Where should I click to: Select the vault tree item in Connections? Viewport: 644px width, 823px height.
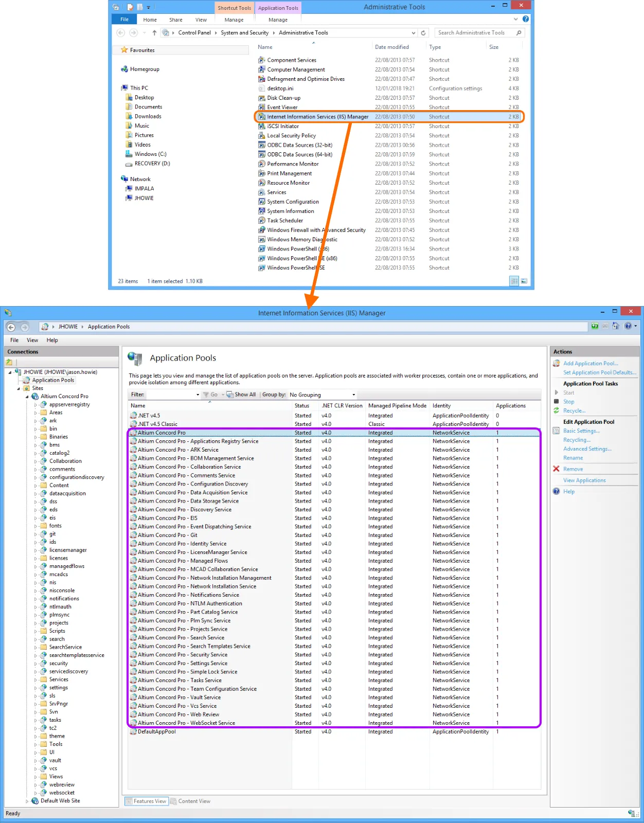pyautogui.click(x=55, y=761)
